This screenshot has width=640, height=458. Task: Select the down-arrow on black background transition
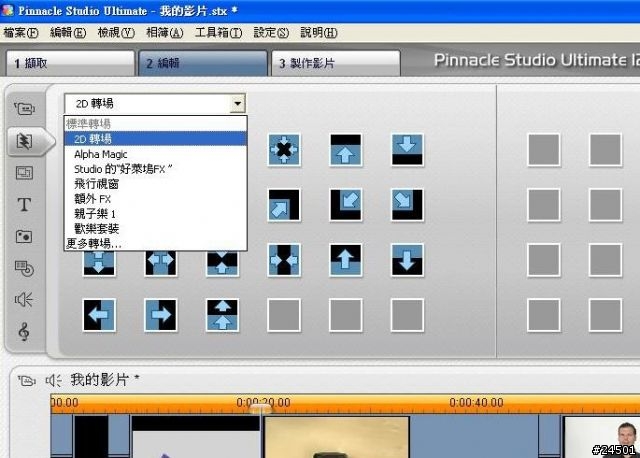pyautogui.click(x=407, y=260)
